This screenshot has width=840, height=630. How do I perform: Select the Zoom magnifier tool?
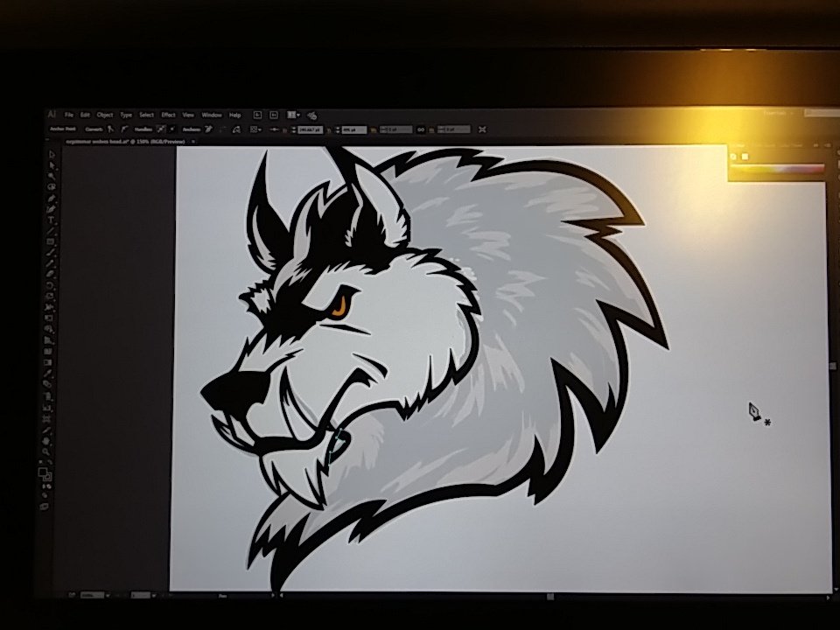(x=46, y=451)
